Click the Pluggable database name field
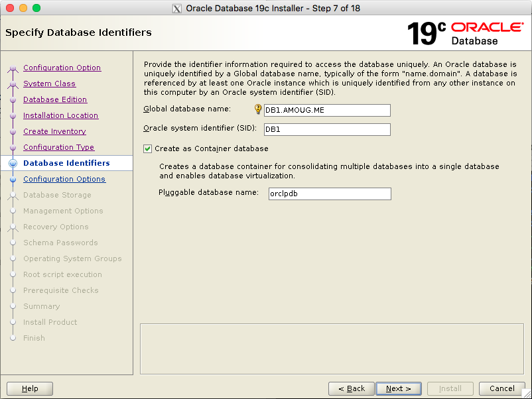The width and height of the screenshot is (532, 399). (x=329, y=194)
